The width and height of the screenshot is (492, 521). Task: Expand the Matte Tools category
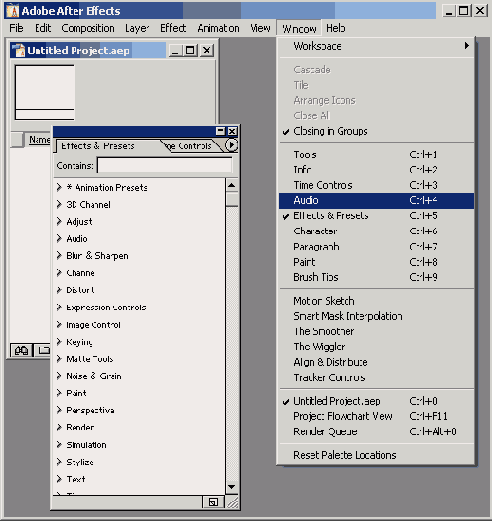coord(59,359)
